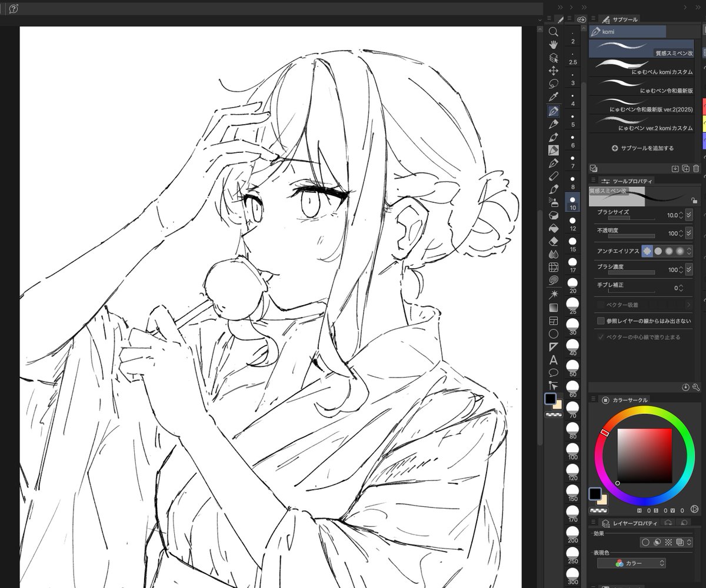Viewport: 706px width, 588px height.
Task: Open brush size dynamics dropdown
Action: point(689,215)
